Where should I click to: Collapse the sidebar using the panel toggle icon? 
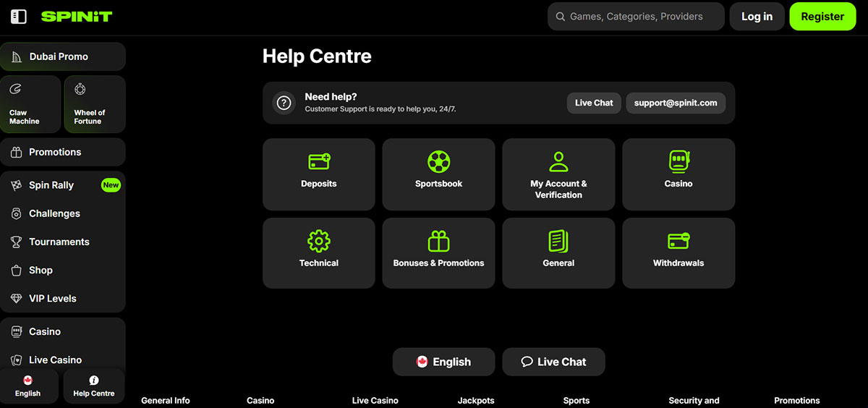point(19,17)
